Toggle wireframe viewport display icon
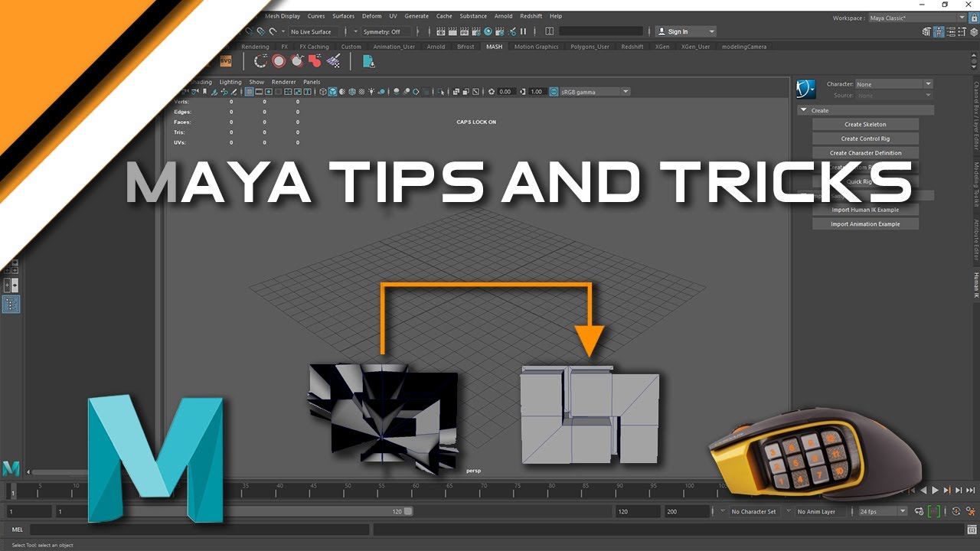Image resolution: width=980 pixels, height=551 pixels. click(323, 92)
